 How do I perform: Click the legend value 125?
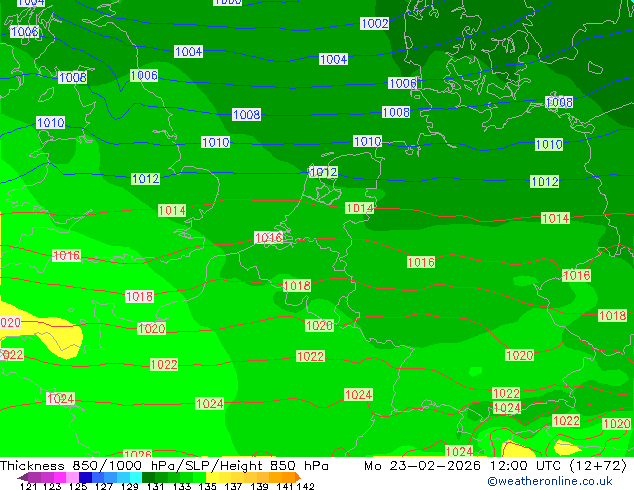[x=78, y=486]
